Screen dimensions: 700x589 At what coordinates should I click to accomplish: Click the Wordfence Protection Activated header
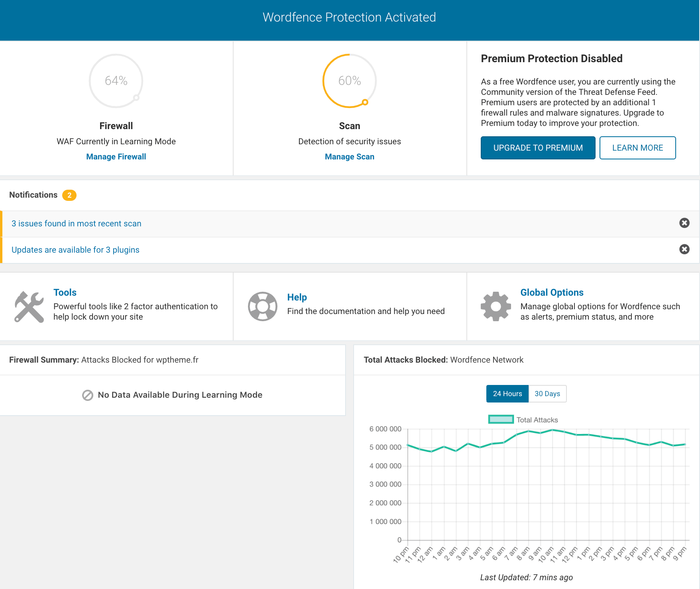349,18
